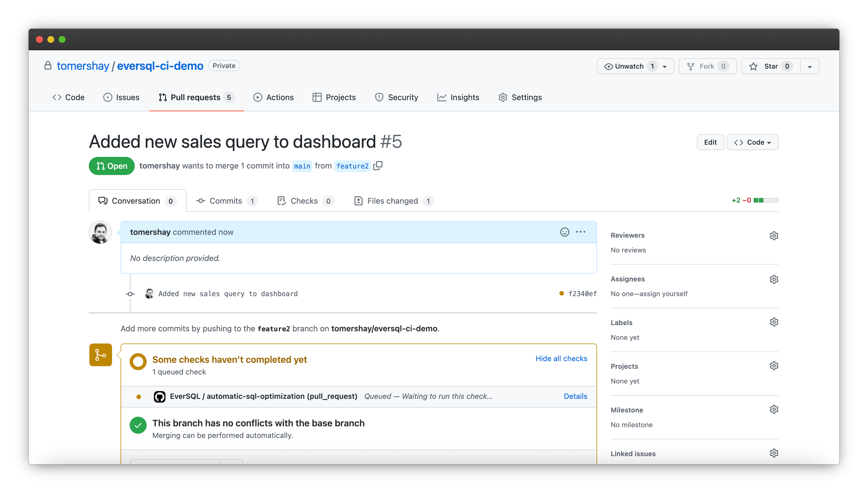
Task: Open commit 'Added new sales query to dashboard'
Action: 228,294
